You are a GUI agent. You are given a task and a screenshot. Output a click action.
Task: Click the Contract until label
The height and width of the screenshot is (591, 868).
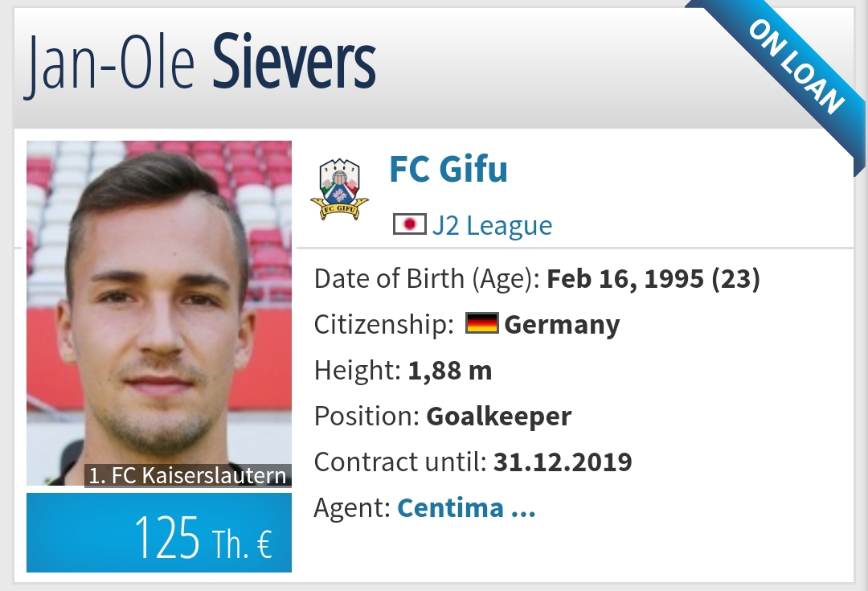400,462
